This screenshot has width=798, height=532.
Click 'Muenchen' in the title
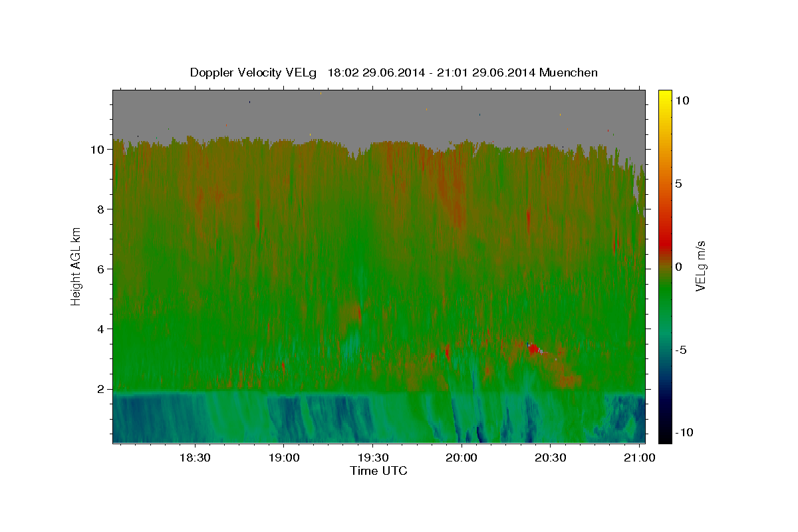tap(569, 72)
